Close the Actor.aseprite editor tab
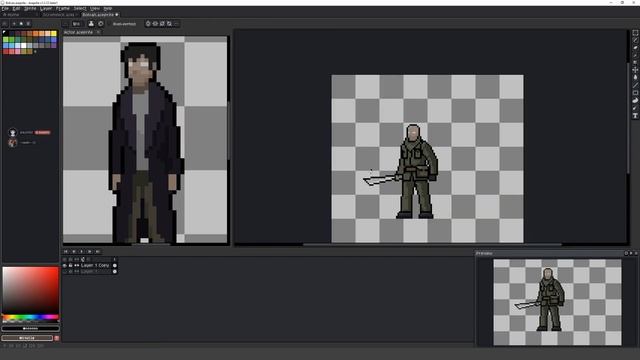This screenshot has width=640, height=360. [98, 32]
